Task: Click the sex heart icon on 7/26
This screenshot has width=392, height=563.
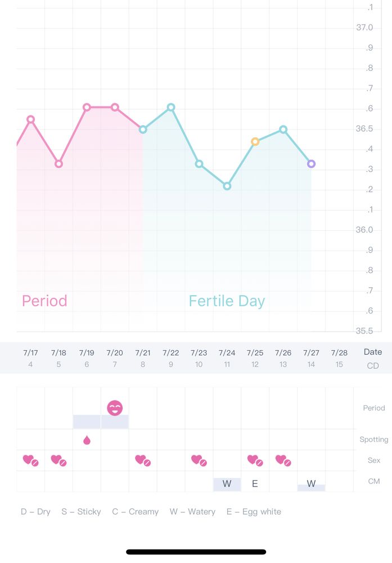Action: click(283, 461)
